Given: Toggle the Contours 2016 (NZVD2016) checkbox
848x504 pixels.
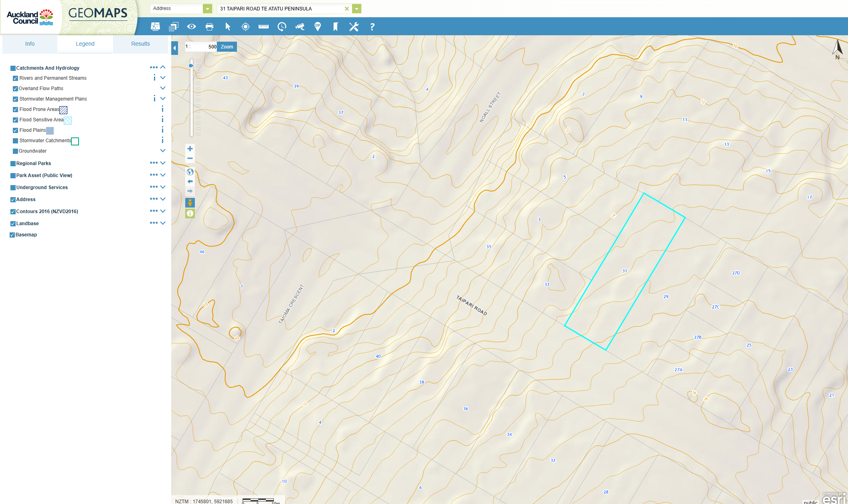Looking at the screenshot, I should point(13,212).
